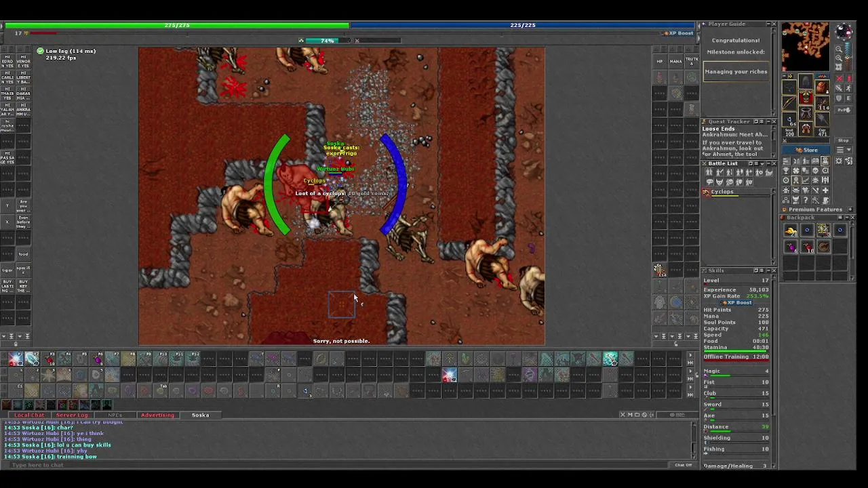Open the Local Chat tab

(x=29, y=415)
